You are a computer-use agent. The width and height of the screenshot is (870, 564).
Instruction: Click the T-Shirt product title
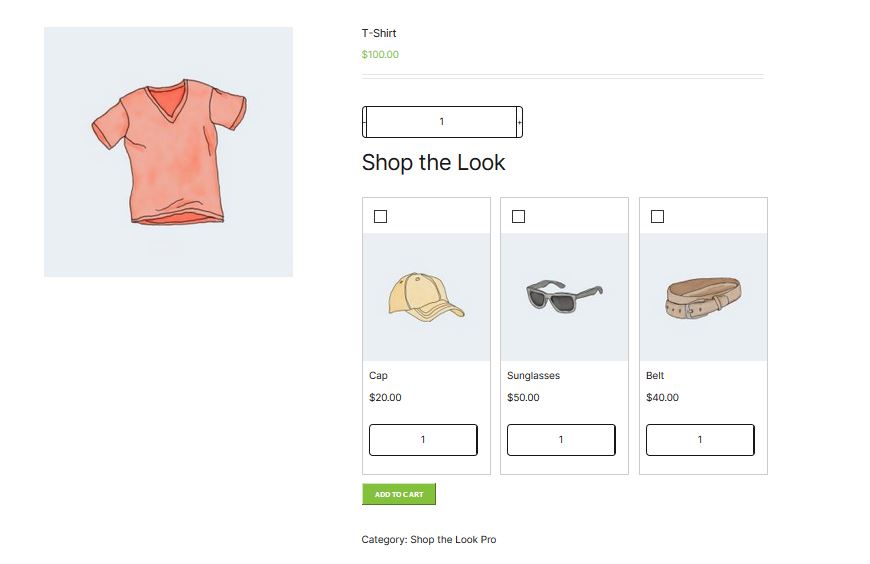pos(379,33)
